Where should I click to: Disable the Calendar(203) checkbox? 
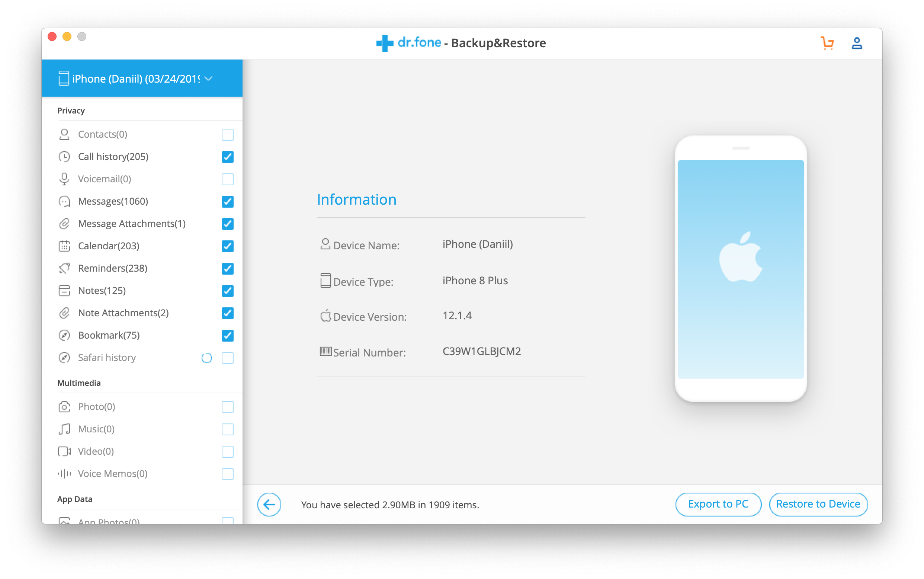pos(227,246)
